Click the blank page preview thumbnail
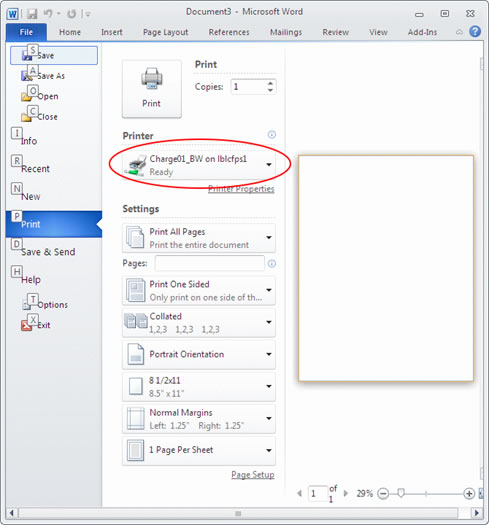489x525 pixels. (386, 268)
